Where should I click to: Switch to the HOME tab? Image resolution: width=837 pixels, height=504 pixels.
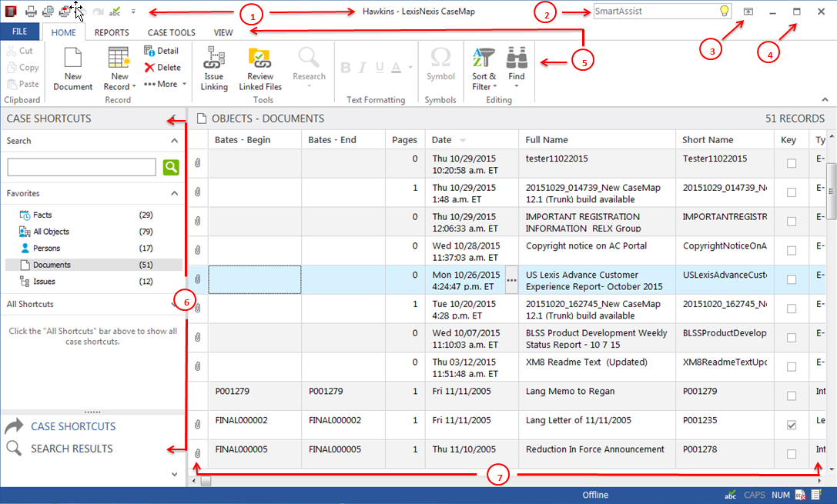tap(63, 32)
